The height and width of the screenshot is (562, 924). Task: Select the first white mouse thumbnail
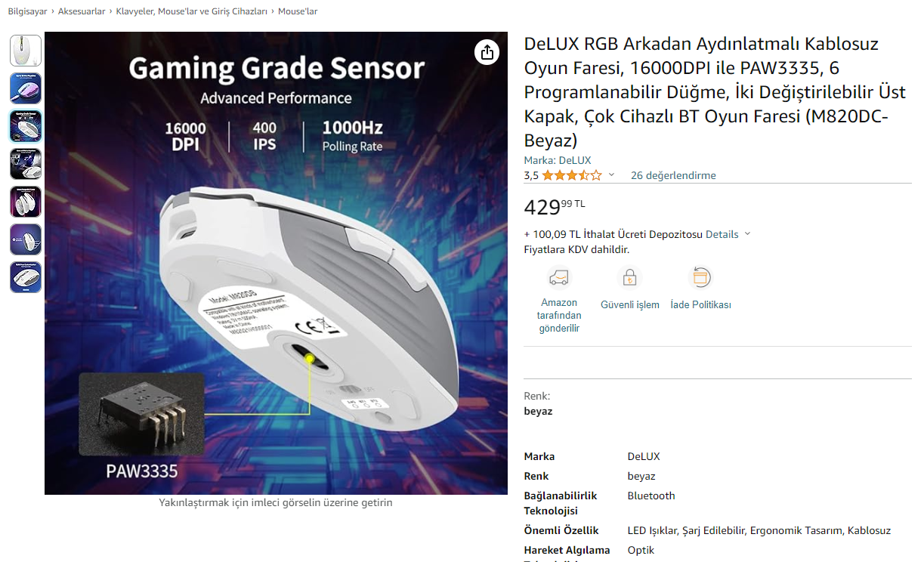26,51
